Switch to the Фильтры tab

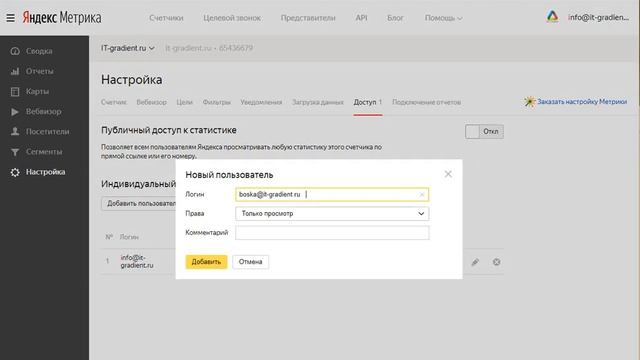[216, 102]
